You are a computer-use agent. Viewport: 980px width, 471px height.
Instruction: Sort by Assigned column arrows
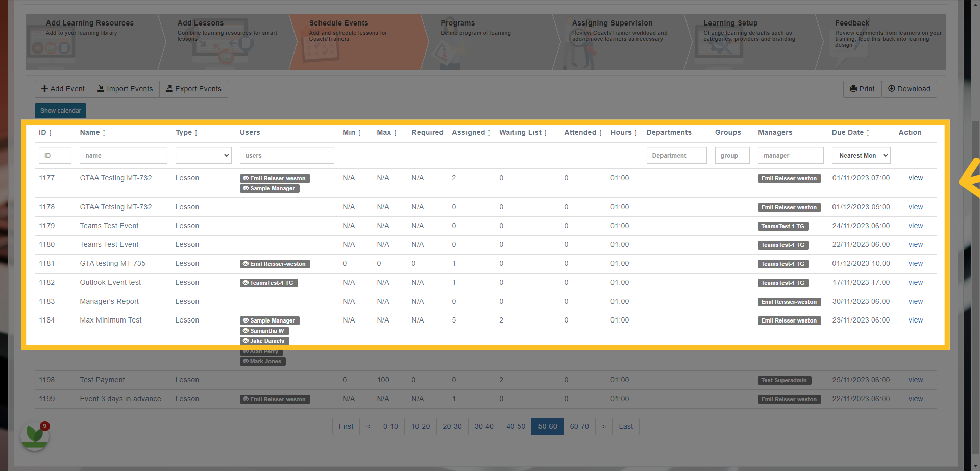(489, 133)
